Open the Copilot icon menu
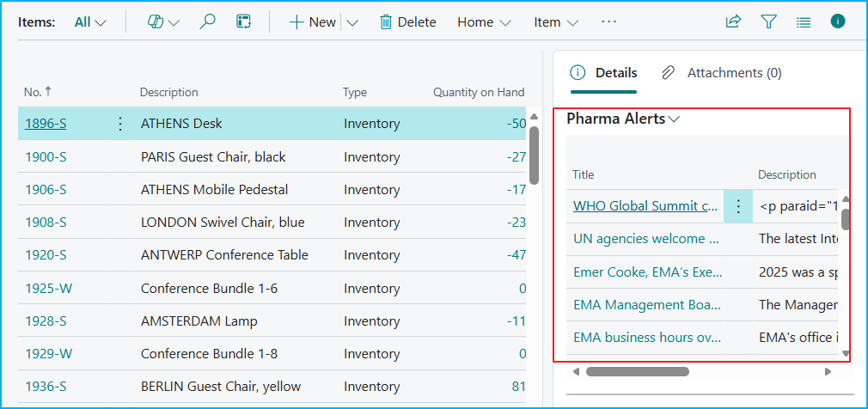The height and width of the screenshot is (409, 868). pyautogui.click(x=163, y=22)
